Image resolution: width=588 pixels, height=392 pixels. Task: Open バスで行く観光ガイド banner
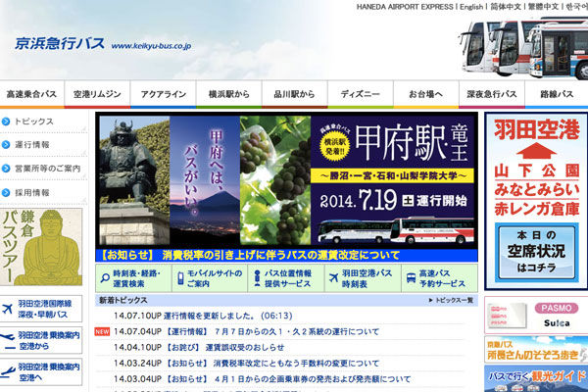point(536,379)
